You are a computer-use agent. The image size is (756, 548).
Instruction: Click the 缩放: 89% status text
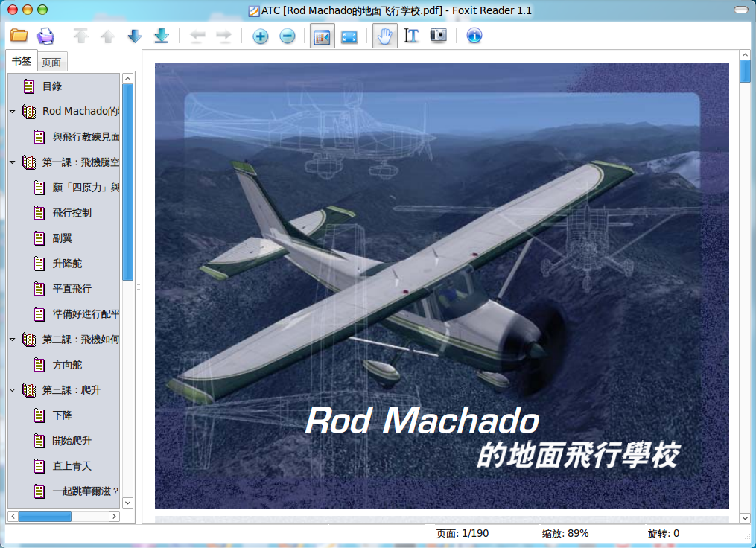[565, 534]
